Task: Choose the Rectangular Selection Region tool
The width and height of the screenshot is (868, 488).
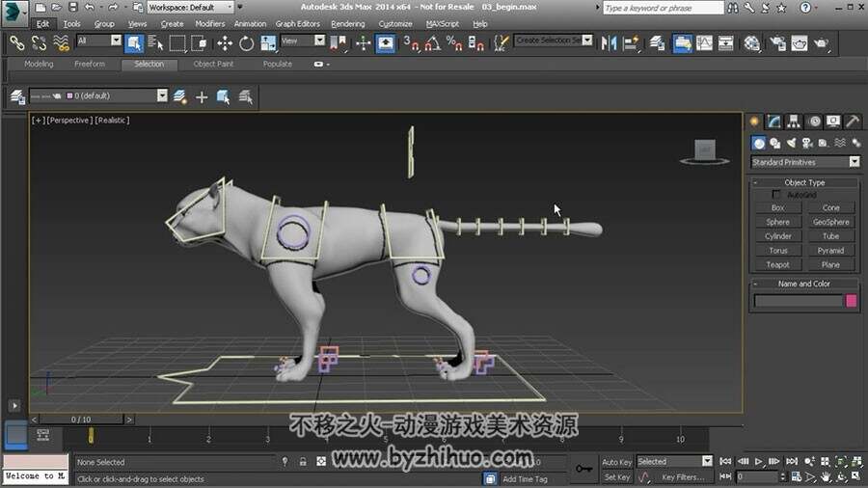Action: tap(177, 42)
